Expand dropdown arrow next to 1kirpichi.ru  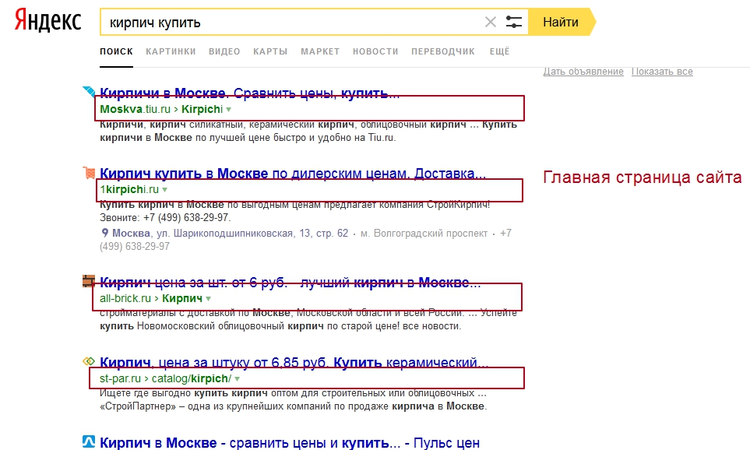tap(165, 190)
